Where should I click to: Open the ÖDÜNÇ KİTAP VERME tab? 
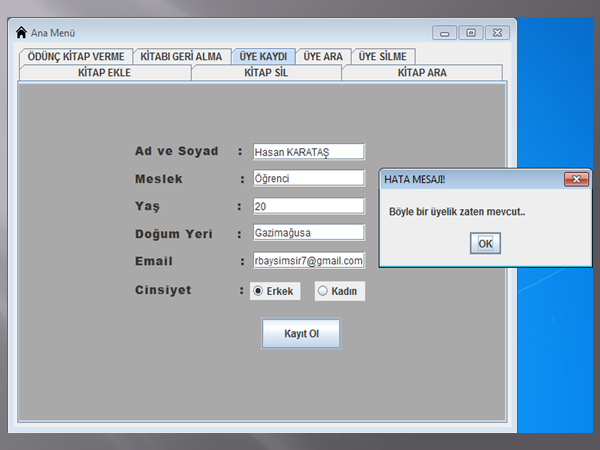[x=76, y=56]
